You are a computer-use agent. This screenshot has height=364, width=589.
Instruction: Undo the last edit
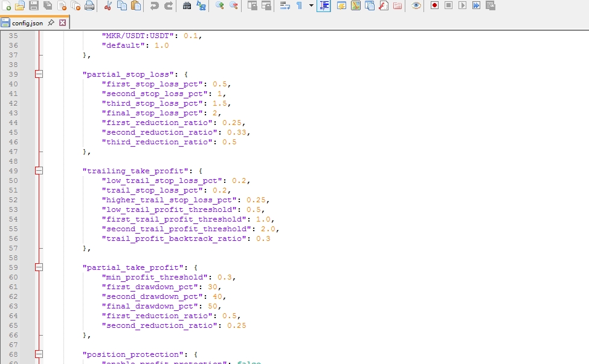pos(154,5)
